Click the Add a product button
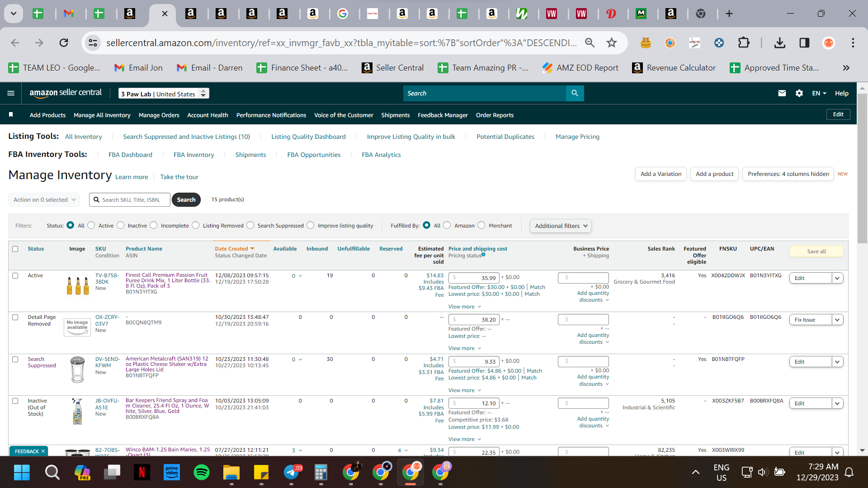 click(x=715, y=174)
